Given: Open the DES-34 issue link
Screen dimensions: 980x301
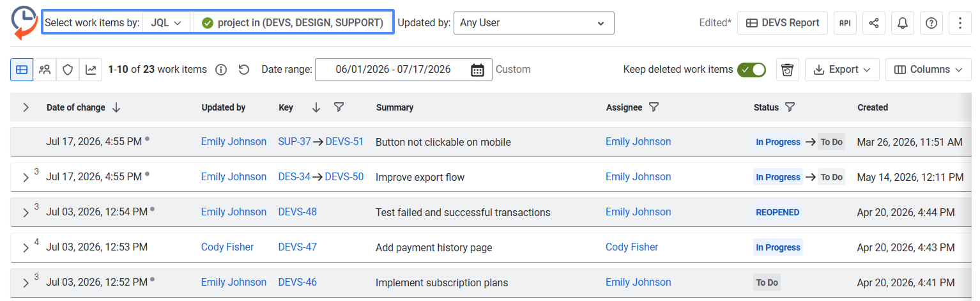Looking at the screenshot, I should (295, 177).
